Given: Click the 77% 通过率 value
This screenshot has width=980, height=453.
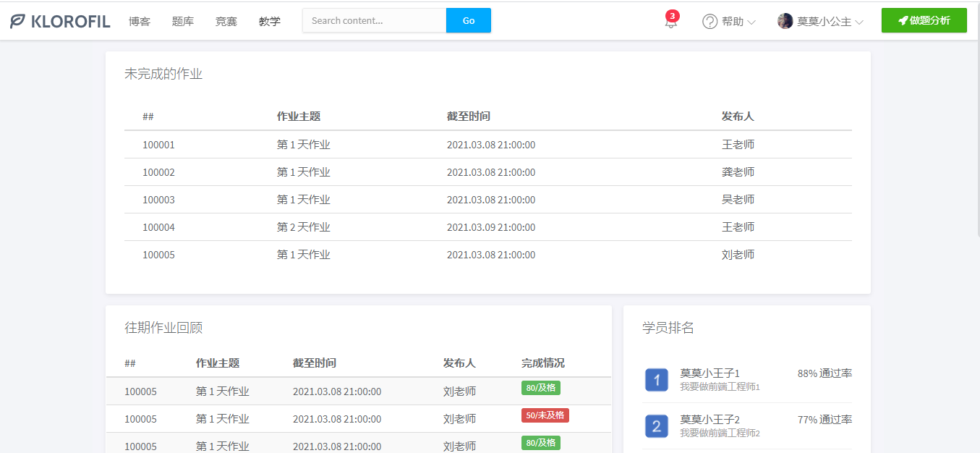Looking at the screenshot, I should point(825,420).
